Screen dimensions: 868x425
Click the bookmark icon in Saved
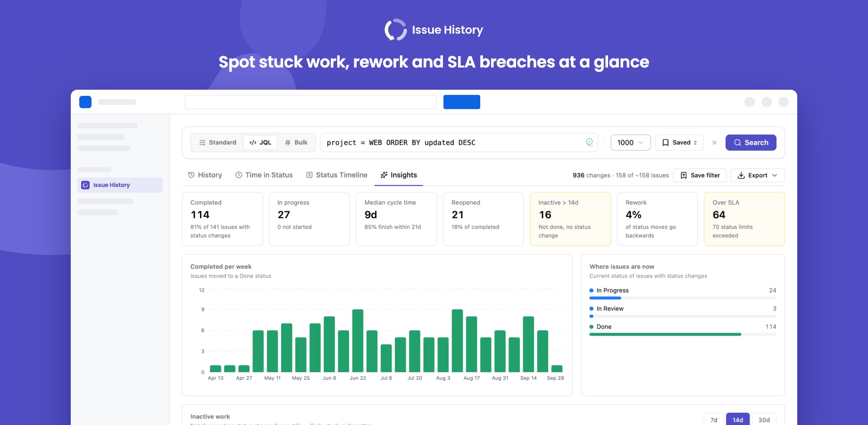[666, 143]
